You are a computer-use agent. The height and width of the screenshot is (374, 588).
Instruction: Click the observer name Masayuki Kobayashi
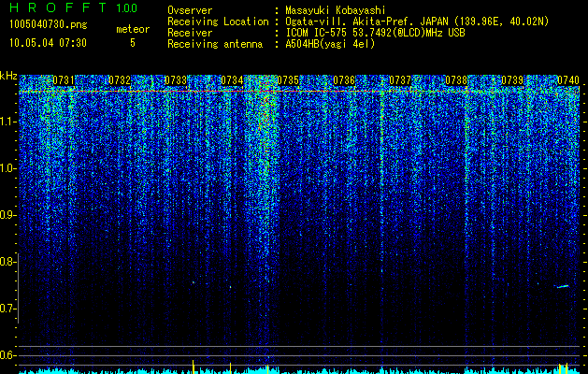(336, 10)
